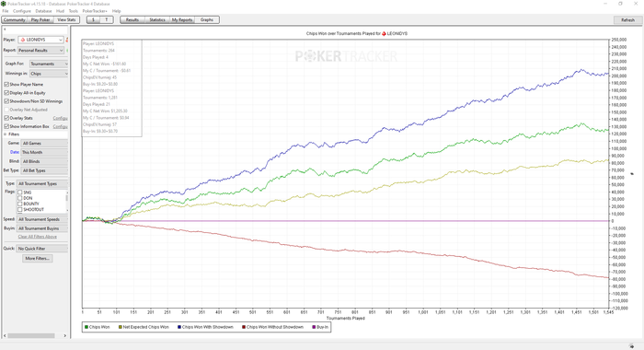This screenshot has height=350, width=644.
Task: Toggle Show Player Name checkbox
Action: point(6,85)
